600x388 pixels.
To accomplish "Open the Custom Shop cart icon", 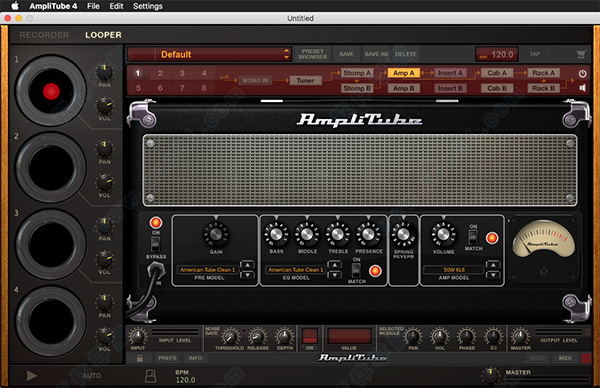I will pos(581,54).
